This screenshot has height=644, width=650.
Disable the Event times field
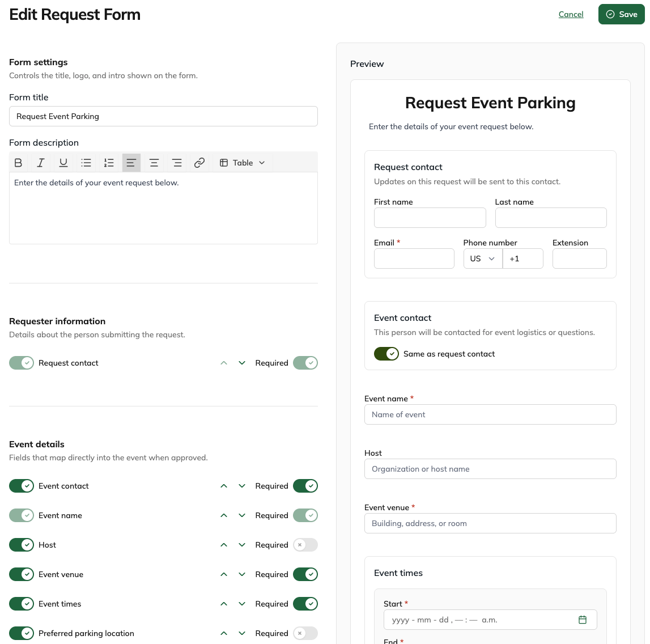(x=22, y=604)
